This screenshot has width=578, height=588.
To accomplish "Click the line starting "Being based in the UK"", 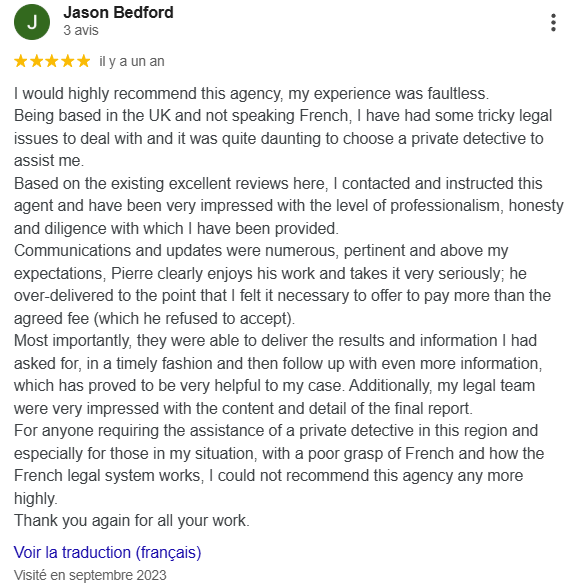I will coord(283,116).
